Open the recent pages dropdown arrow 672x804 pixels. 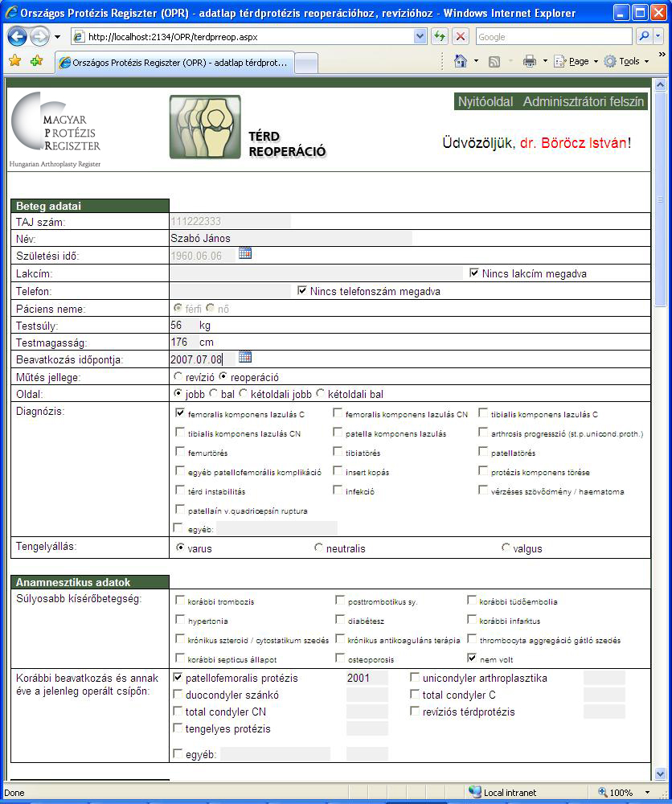pos(57,37)
